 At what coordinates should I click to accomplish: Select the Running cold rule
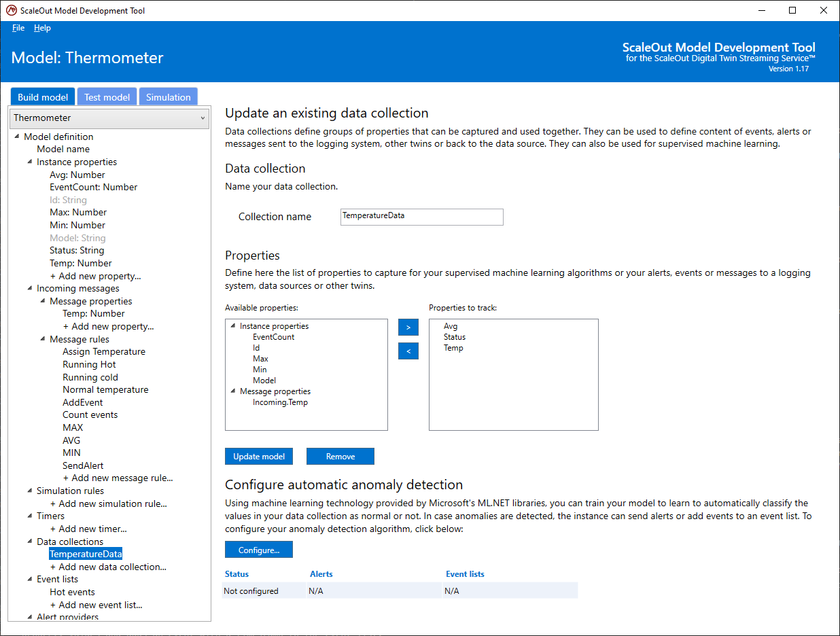pyautogui.click(x=90, y=377)
